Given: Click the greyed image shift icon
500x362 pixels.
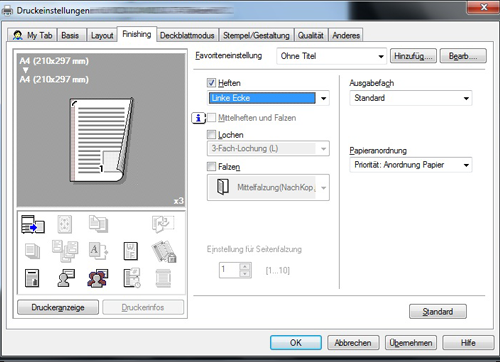Looking at the screenshot, I should click(65, 224).
